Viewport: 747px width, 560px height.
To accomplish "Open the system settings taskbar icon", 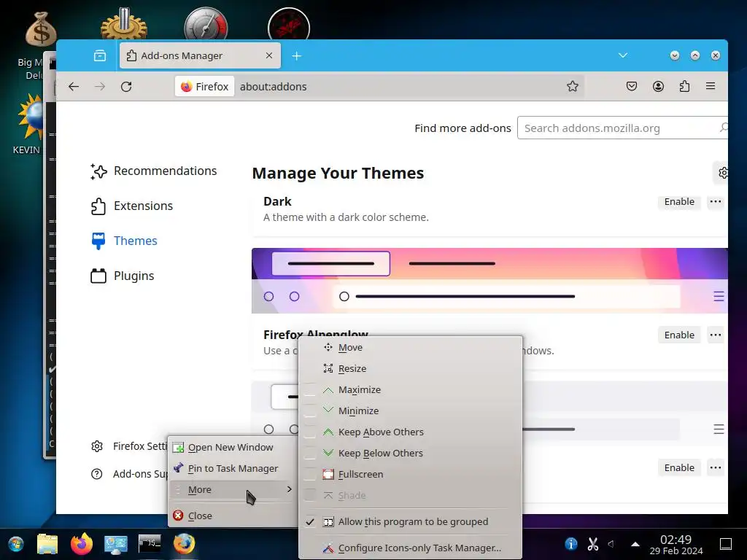I will 116,544.
